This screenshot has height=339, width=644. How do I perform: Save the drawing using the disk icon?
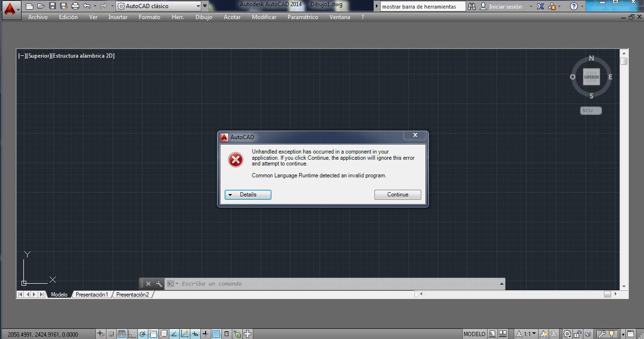pos(52,6)
